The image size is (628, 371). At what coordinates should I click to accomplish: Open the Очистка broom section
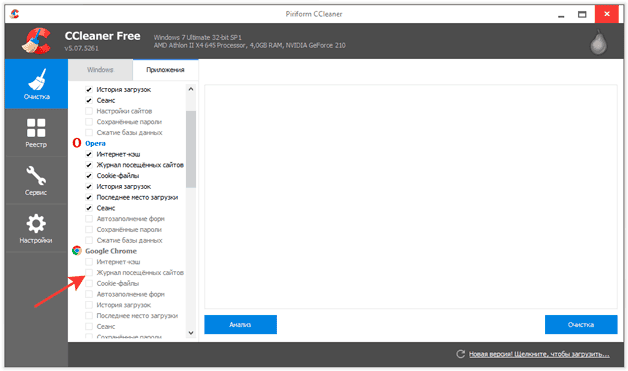(36, 84)
